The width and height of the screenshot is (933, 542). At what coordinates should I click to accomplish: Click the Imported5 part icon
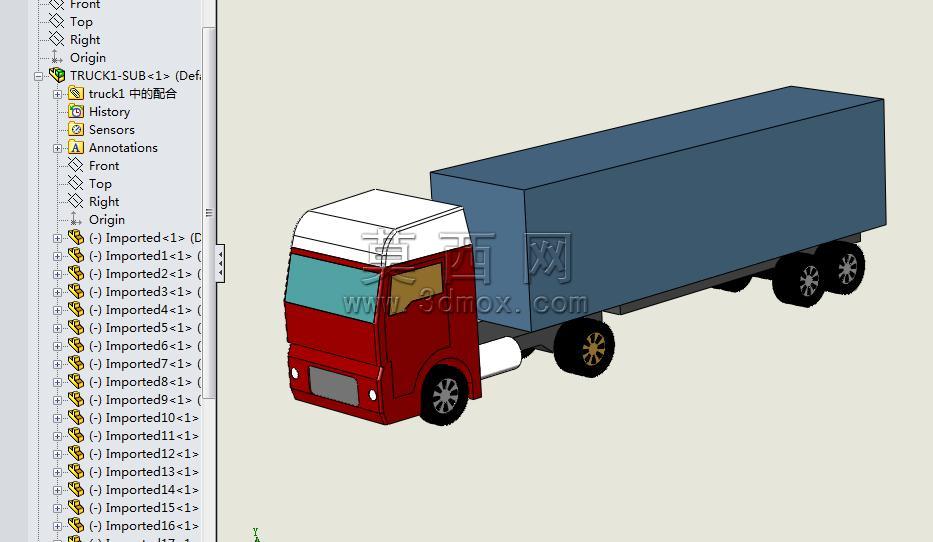[x=76, y=327]
